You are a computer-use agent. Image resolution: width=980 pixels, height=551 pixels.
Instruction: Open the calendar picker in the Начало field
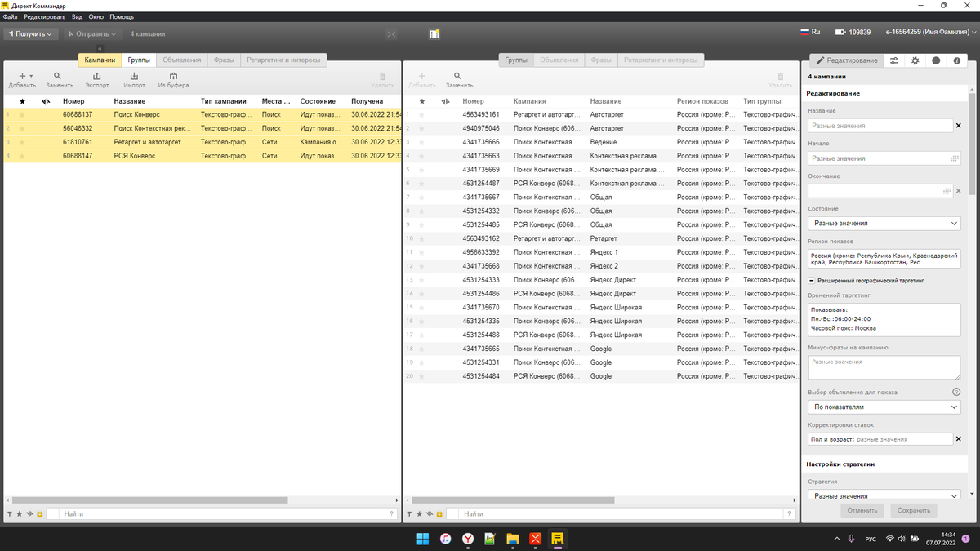954,158
